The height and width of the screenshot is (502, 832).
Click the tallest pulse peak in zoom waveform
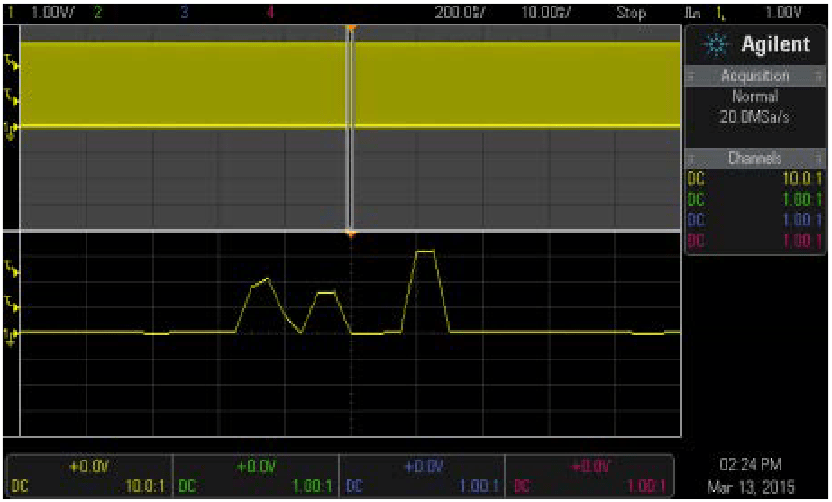[x=426, y=250]
